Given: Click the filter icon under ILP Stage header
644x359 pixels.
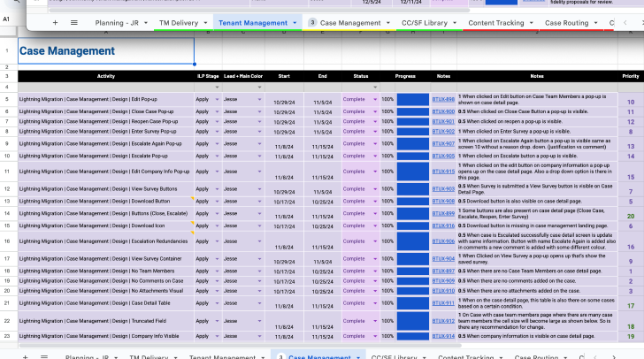Looking at the screenshot, I should pyautogui.click(x=215, y=87).
